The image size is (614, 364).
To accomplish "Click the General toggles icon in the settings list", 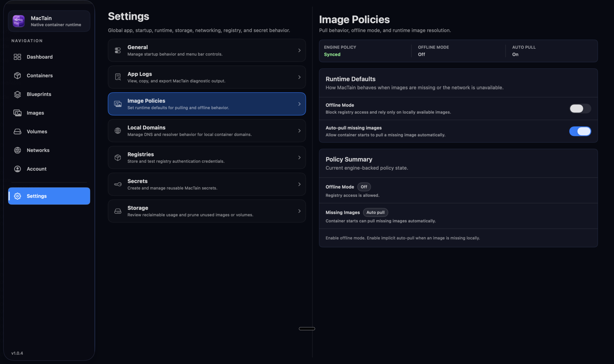I will click(x=118, y=50).
